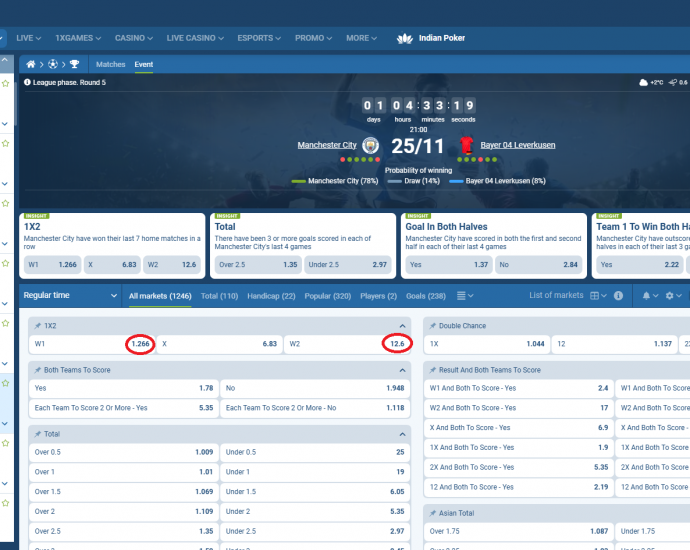The height and width of the screenshot is (550, 690).
Task: Select Over 2.5 at 1.35 in insight card
Action: point(258,265)
